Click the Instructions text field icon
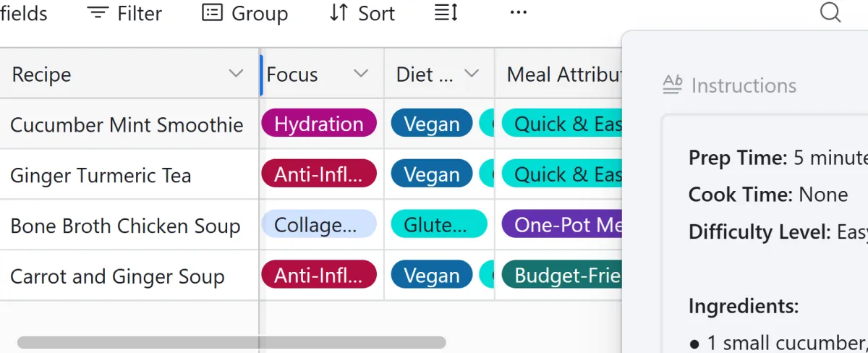868x353 pixels. [673, 85]
